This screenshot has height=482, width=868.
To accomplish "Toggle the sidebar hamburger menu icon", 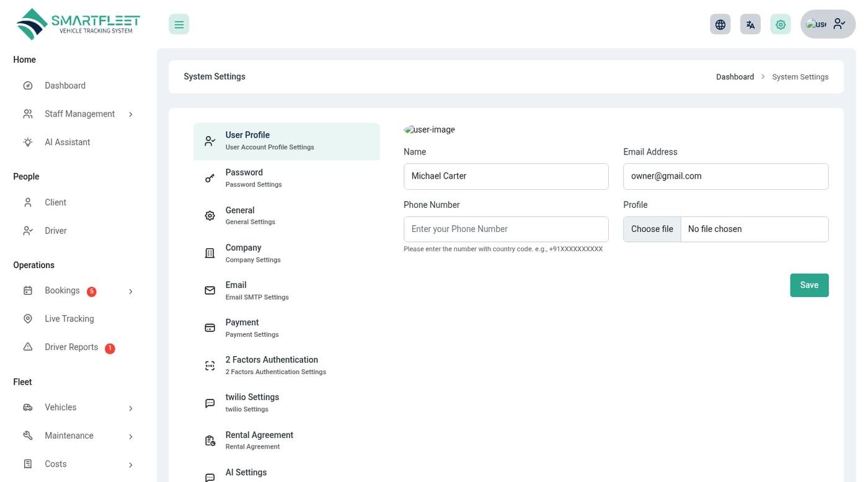I will [179, 24].
